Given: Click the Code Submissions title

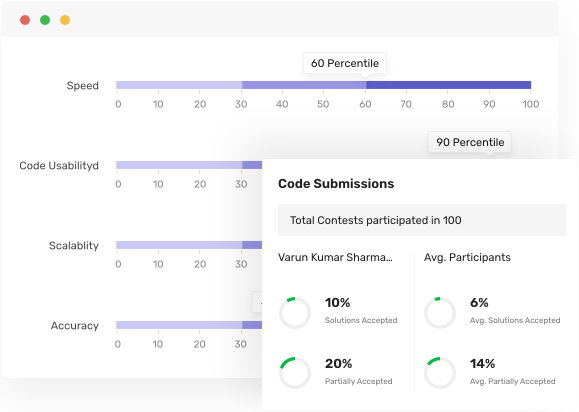Looking at the screenshot, I should 336,183.
